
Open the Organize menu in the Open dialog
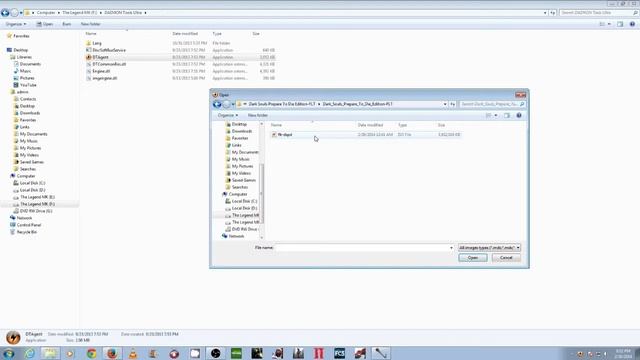227,116
